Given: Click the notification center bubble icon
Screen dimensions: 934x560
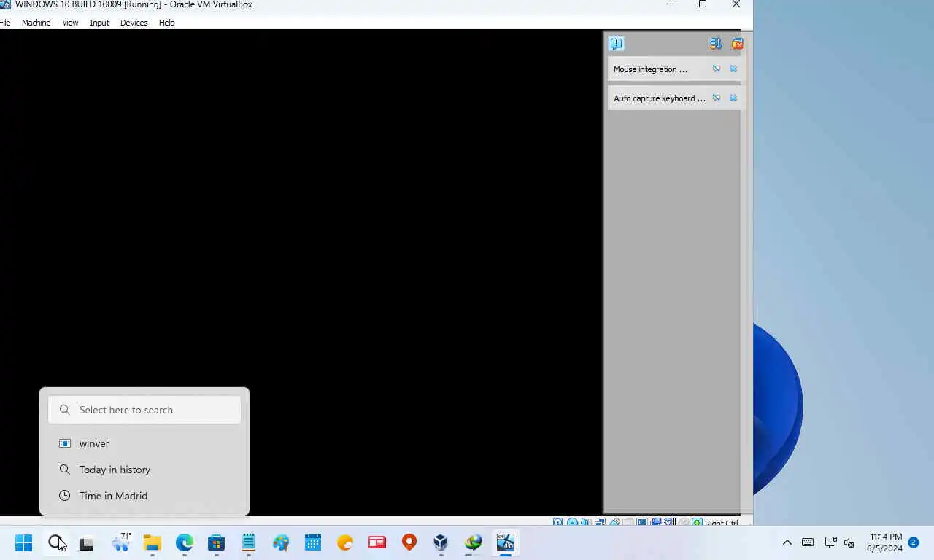Looking at the screenshot, I should (617, 44).
